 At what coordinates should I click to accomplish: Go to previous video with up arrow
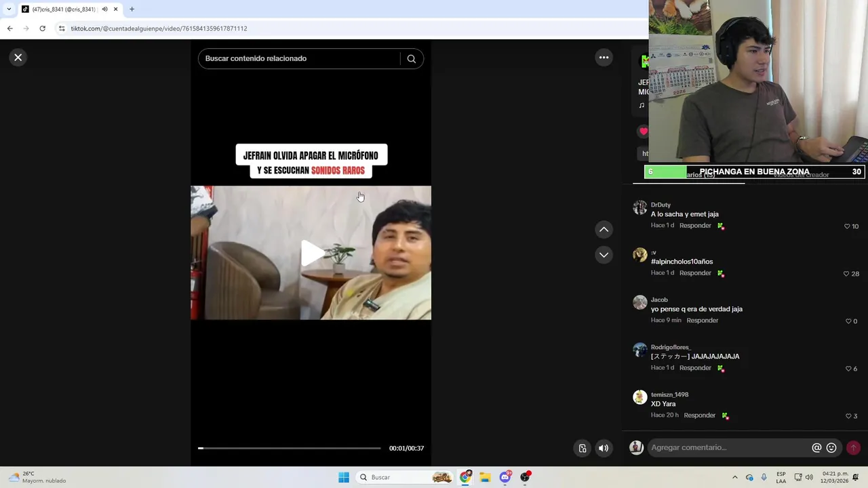point(604,230)
